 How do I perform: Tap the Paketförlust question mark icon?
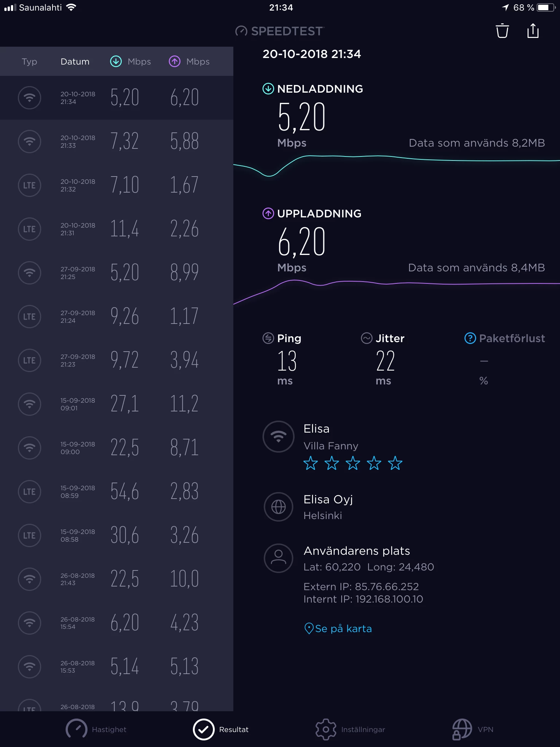pos(470,338)
